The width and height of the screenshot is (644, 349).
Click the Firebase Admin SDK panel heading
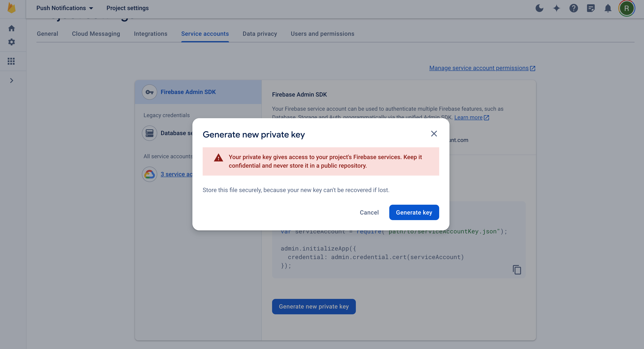(x=299, y=95)
